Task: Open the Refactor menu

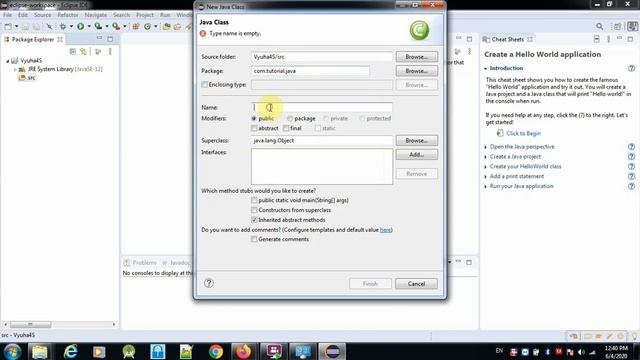Action: point(68,15)
